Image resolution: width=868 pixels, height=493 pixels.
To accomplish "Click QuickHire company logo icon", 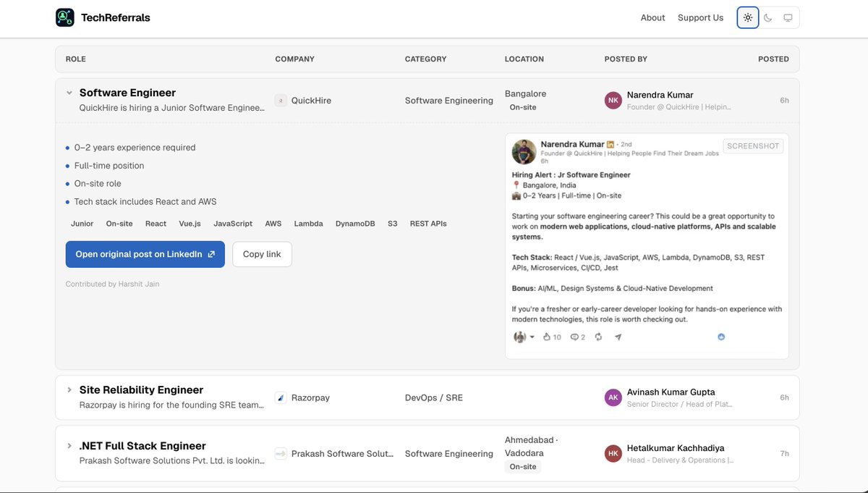I will (281, 101).
